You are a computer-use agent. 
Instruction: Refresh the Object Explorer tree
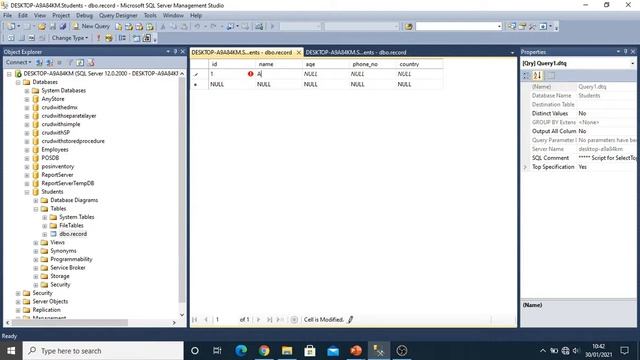(x=80, y=62)
